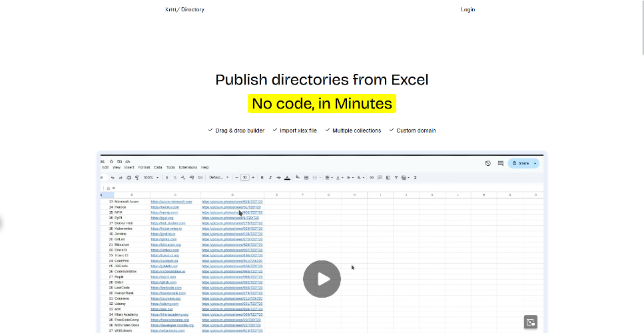
Task: Toggle Bold formatting
Action: (262, 178)
